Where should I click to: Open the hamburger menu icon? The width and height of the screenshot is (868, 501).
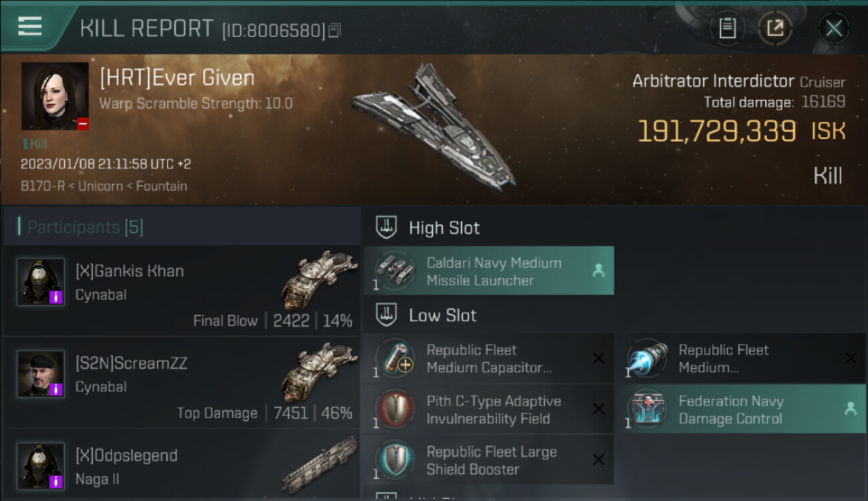(30, 27)
